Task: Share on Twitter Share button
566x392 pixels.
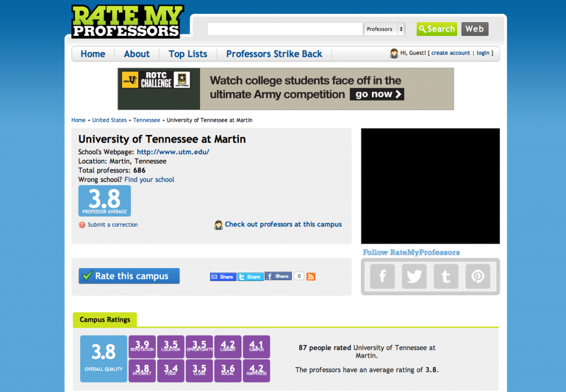Action: point(250,277)
